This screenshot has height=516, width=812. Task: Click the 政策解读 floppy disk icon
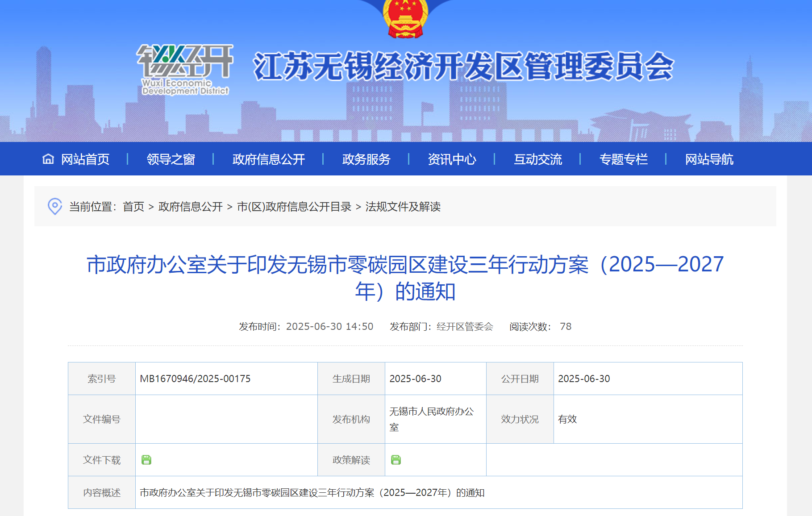396,459
